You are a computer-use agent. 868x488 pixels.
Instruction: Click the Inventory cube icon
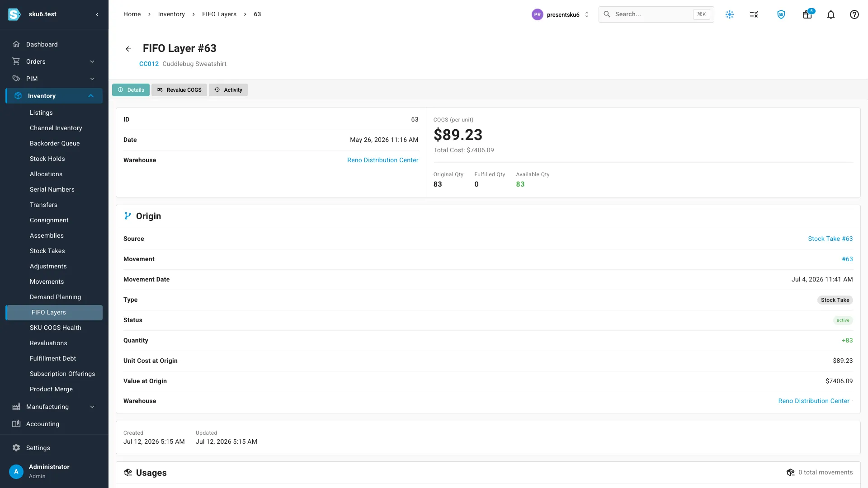click(18, 96)
